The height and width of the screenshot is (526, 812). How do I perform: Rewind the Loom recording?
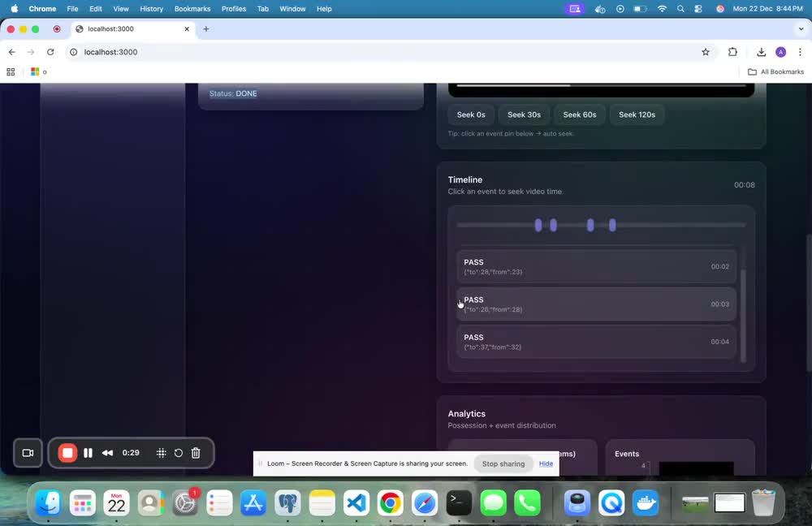[107, 453]
